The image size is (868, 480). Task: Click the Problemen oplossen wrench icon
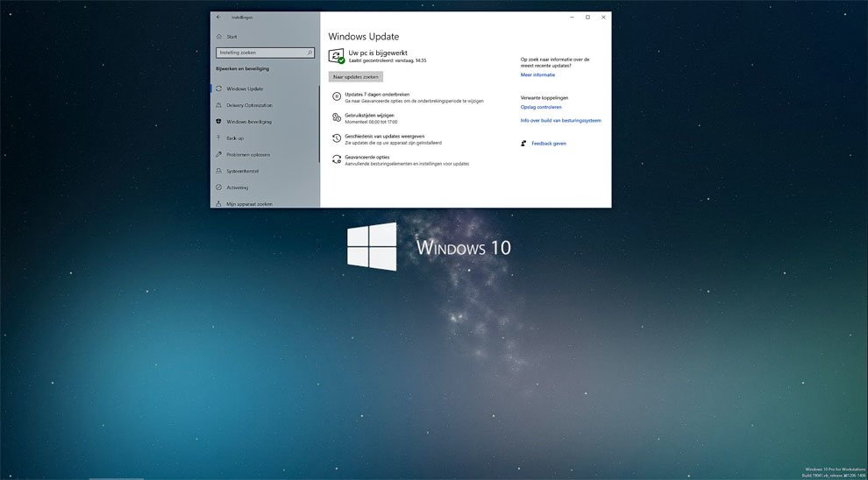(219, 154)
